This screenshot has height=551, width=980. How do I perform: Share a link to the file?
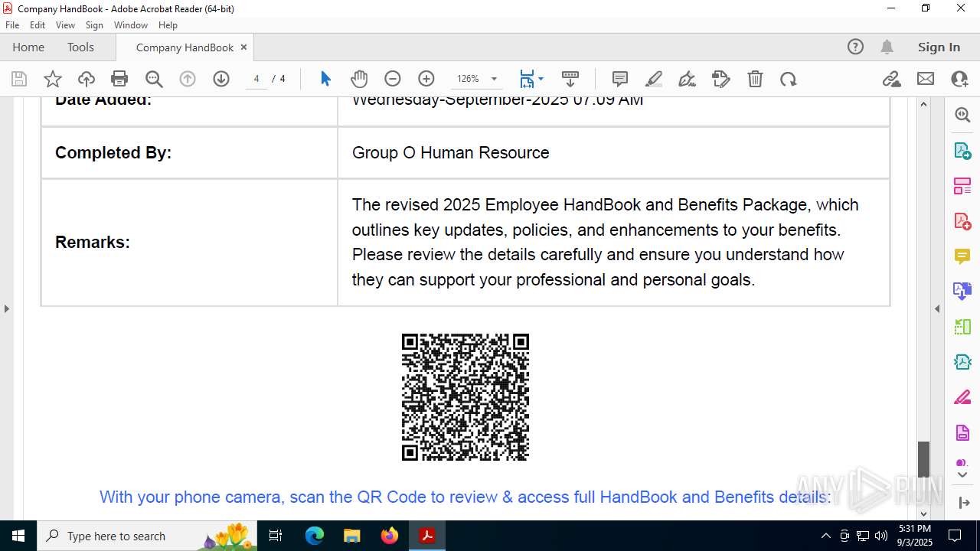coord(892,79)
